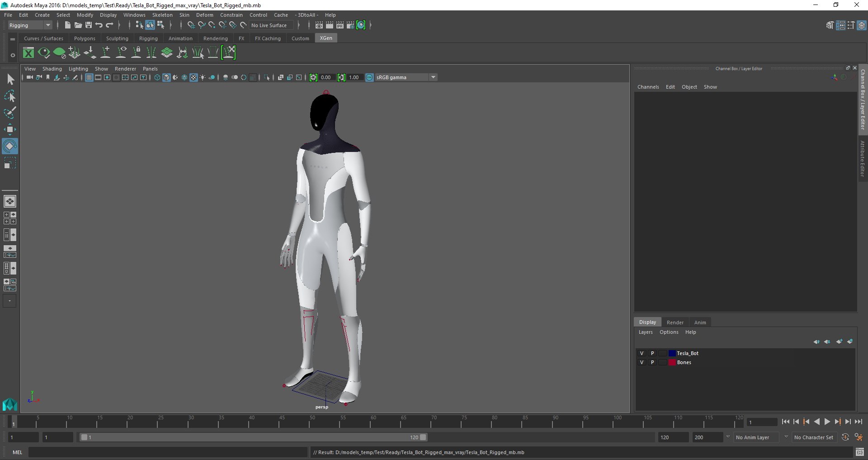This screenshot has height=460, width=868.
Task: Click the Save Scene disk icon
Action: click(89, 25)
